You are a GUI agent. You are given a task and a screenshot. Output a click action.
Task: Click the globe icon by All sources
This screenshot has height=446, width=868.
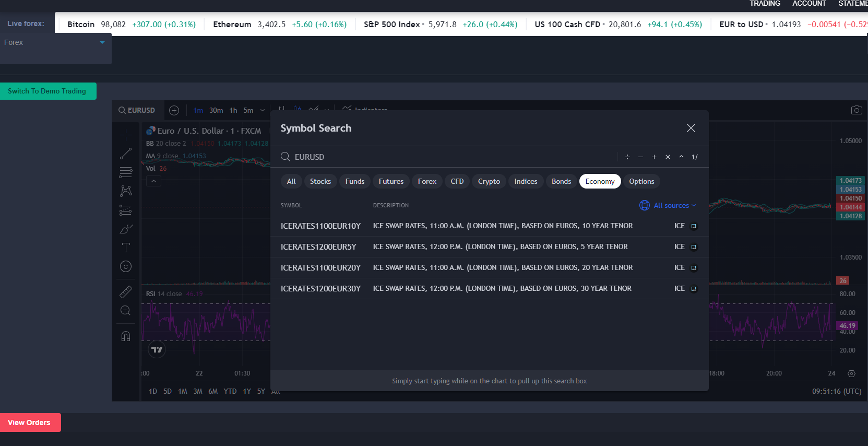645,205
